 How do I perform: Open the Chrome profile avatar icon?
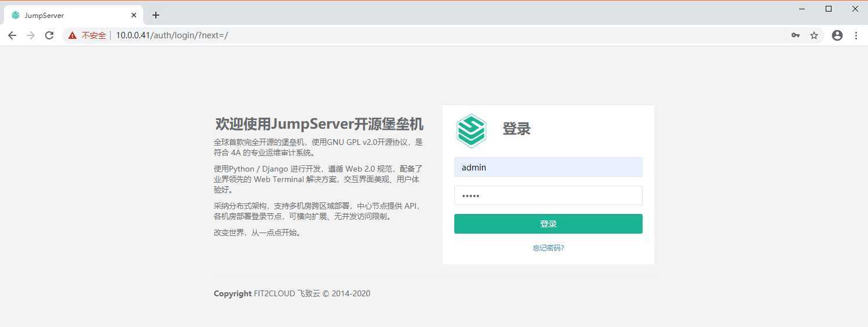[837, 35]
